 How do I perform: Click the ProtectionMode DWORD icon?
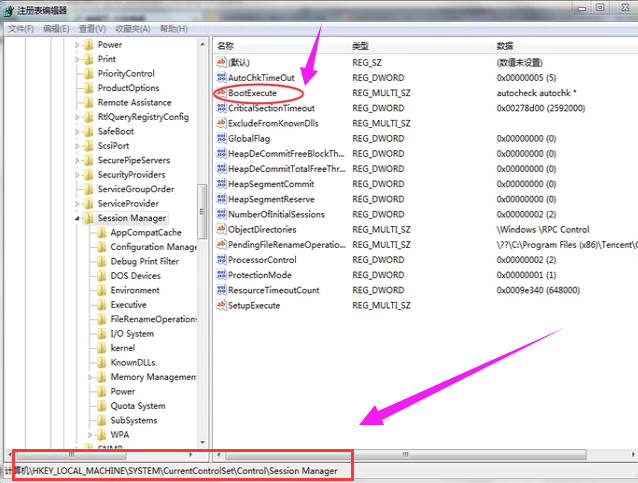coord(221,275)
